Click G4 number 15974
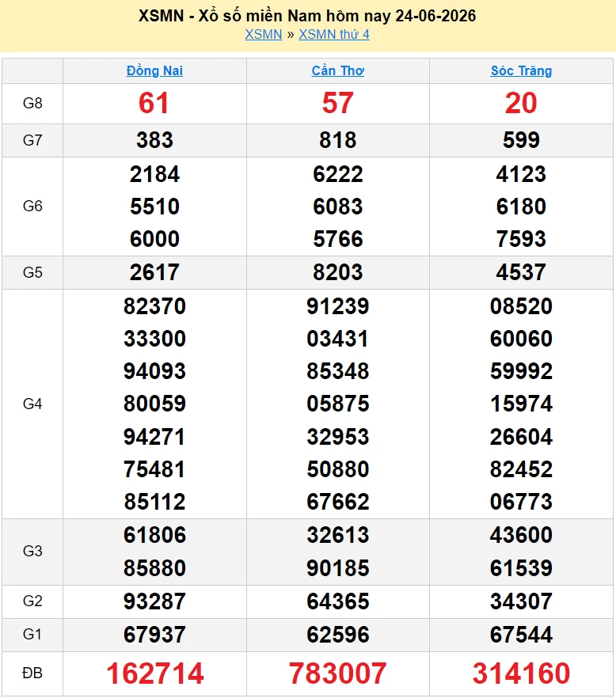616x698 pixels. click(521, 404)
